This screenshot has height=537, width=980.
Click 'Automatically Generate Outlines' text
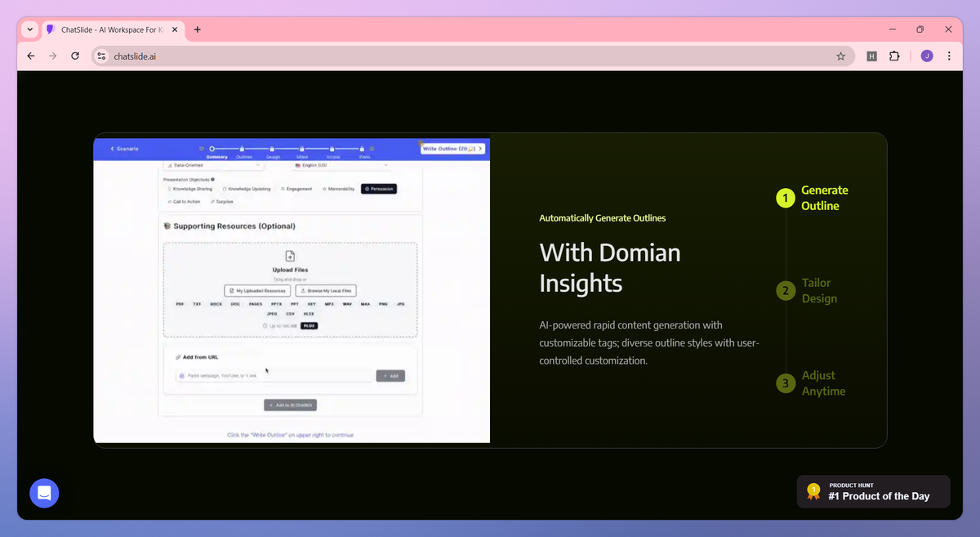602,218
